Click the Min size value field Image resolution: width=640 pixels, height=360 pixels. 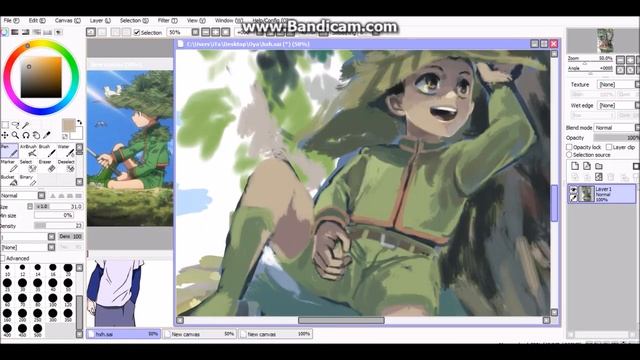point(54,215)
